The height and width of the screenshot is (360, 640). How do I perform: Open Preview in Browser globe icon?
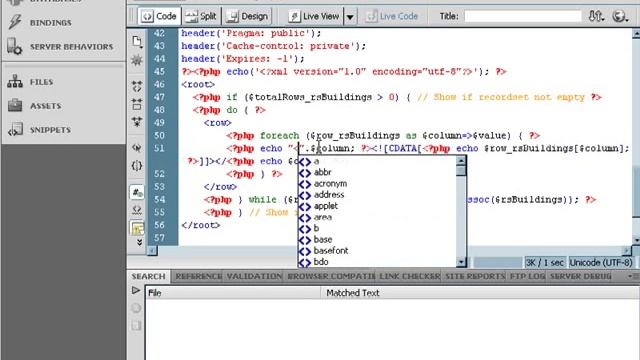pos(620,16)
